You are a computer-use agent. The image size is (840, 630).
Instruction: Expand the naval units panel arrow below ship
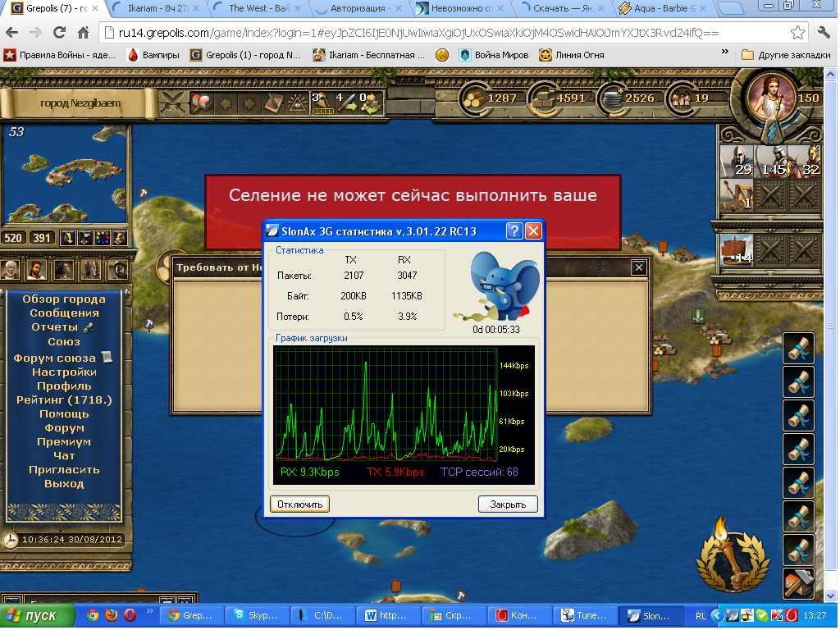click(770, 272)
